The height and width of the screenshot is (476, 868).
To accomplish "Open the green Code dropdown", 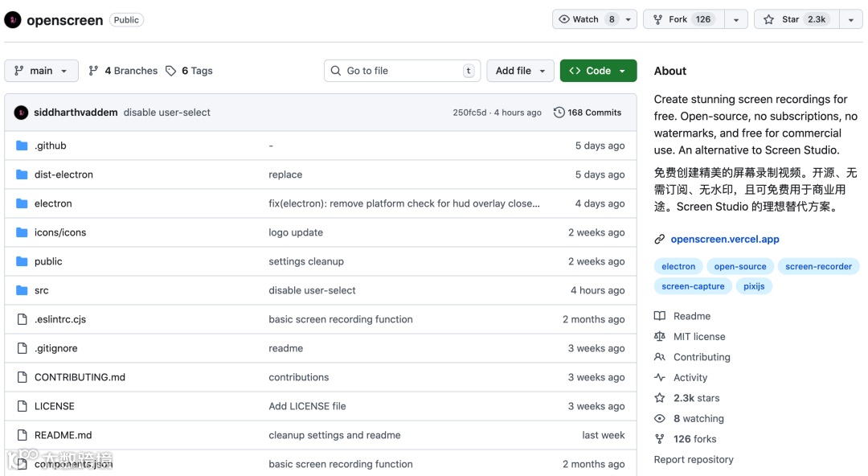I will coord(599,71).
